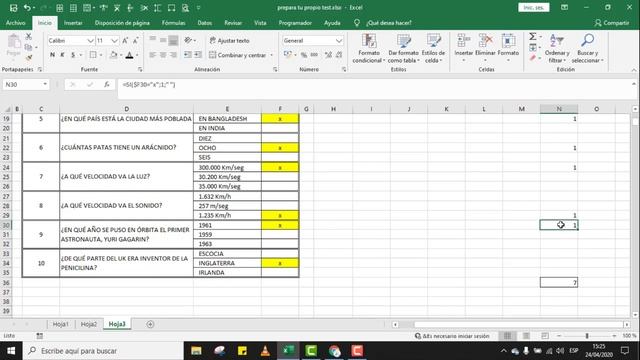Click the Compartir button
640x360 pixels.
coord(612,23)
